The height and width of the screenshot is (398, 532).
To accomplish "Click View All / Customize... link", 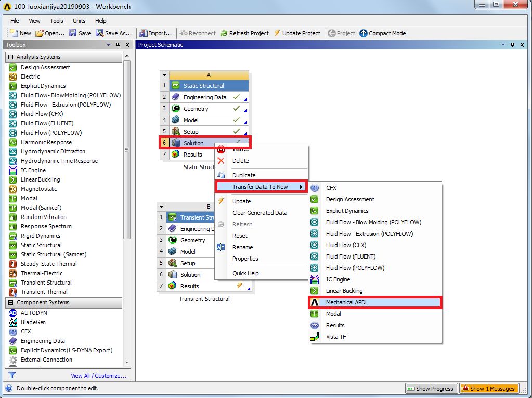I will pyautogui.click(x=98, y=376).
